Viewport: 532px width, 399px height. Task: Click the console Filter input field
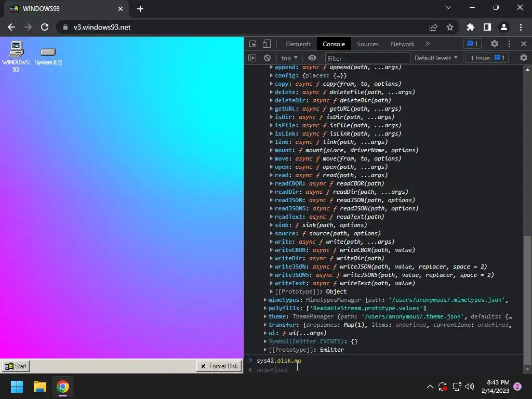(x=367, y=58)
